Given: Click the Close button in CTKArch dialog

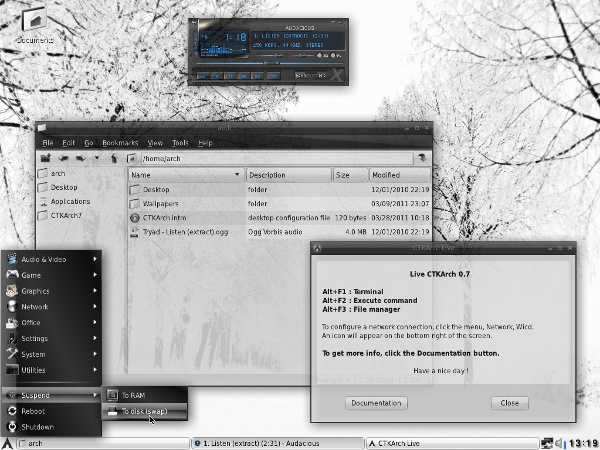Looking at the screenshot, I should click(509, 403).
